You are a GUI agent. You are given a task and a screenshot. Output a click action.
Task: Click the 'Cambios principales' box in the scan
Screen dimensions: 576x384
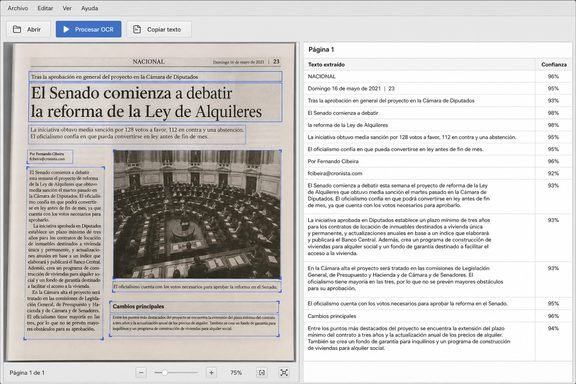[194, 306]
